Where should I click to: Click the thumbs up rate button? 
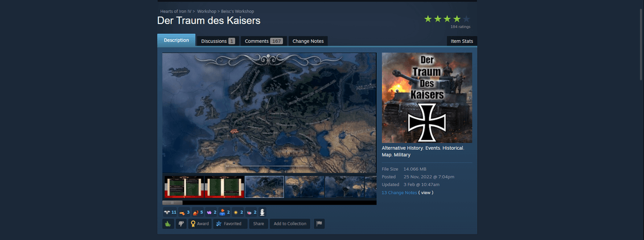[169, 224]
